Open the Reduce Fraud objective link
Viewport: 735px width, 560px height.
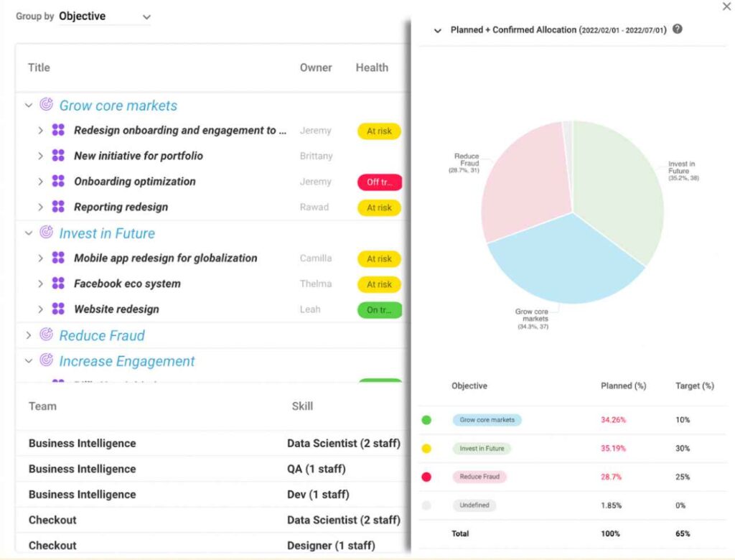[102, 336]
